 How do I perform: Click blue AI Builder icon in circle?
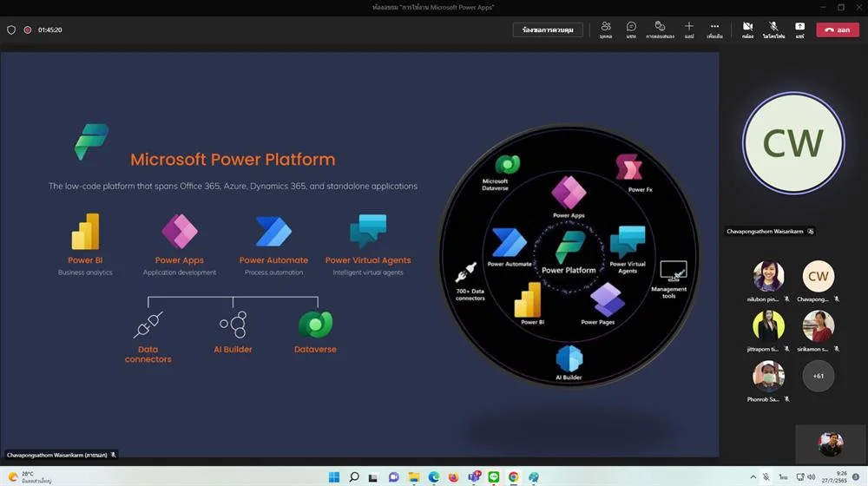tap(569, 358)
